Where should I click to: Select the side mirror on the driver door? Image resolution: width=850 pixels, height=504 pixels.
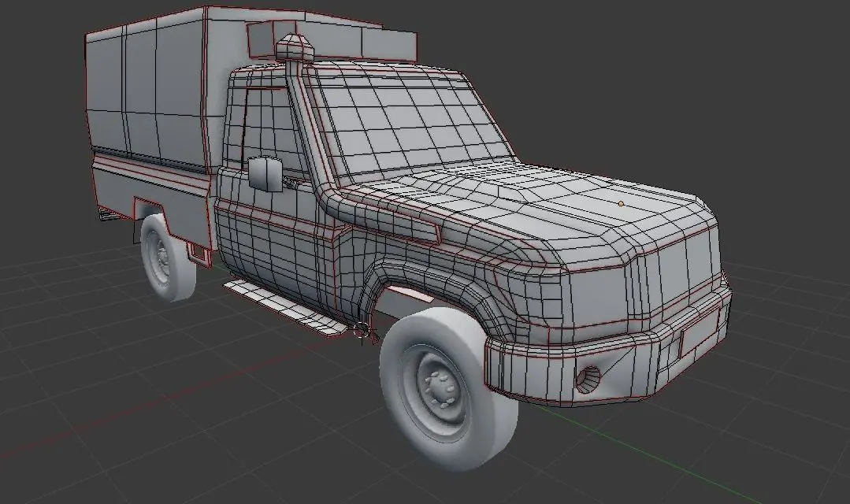[265, 173]
